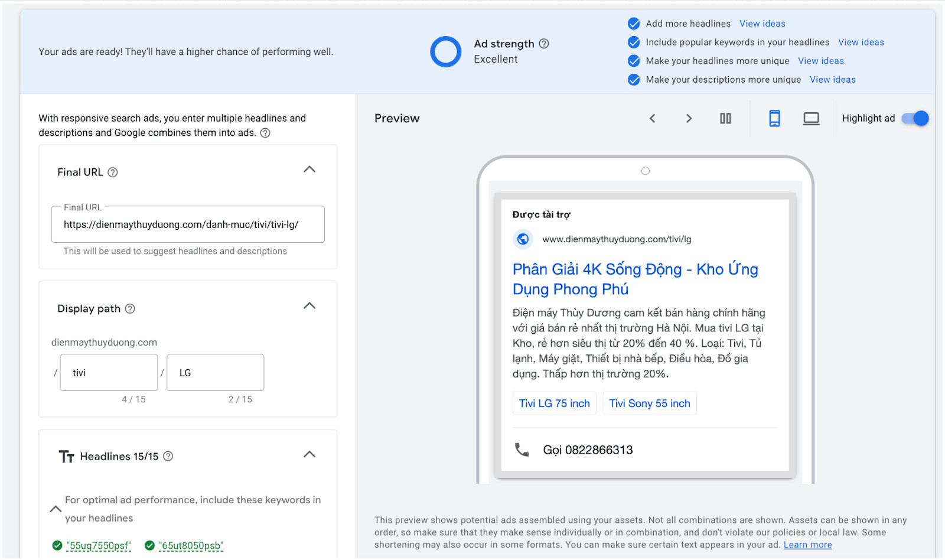Add keyword "65ut8050psb" to headlines
Screen dimensions: 945x560
(x=191, y=546)
